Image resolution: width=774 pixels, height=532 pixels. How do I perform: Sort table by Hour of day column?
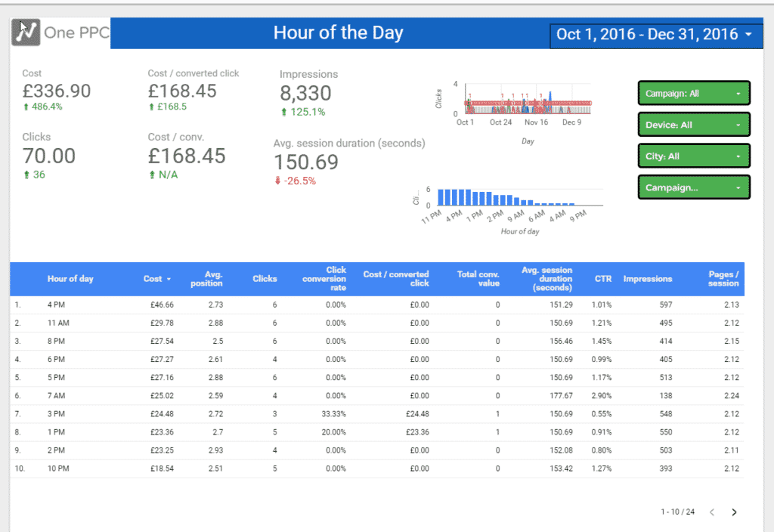pyautogui.click(x=70, y=279)
